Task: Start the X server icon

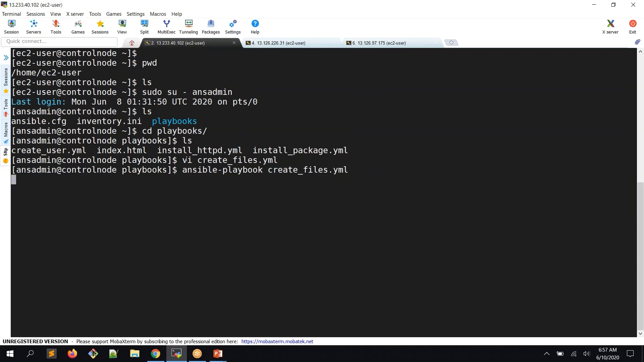Action: 610,27
